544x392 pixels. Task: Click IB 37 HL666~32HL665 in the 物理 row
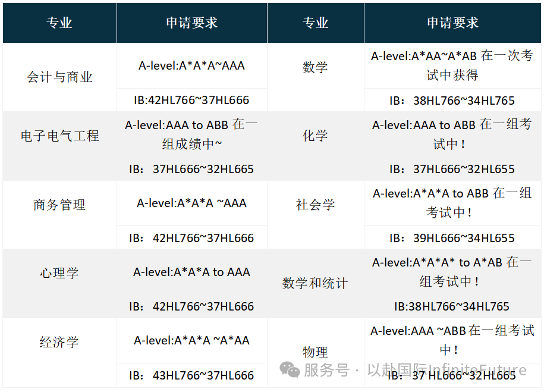click(452, 376)
